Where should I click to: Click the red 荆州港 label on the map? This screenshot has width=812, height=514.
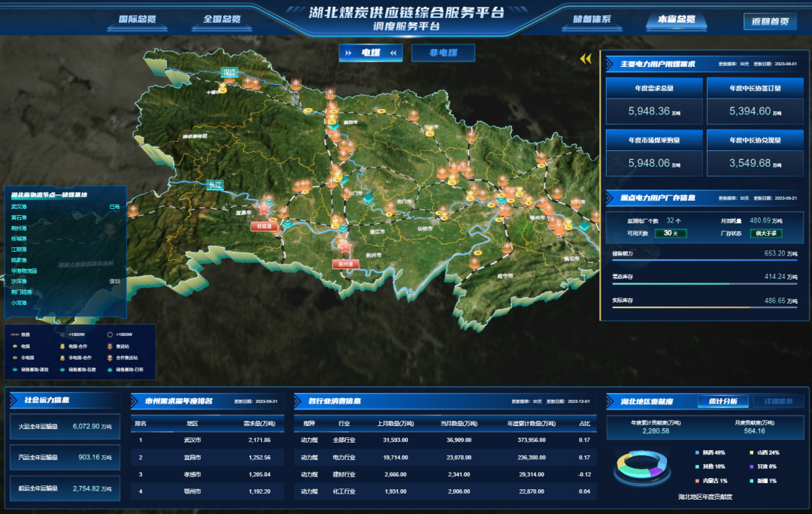(x=345, y=264)
